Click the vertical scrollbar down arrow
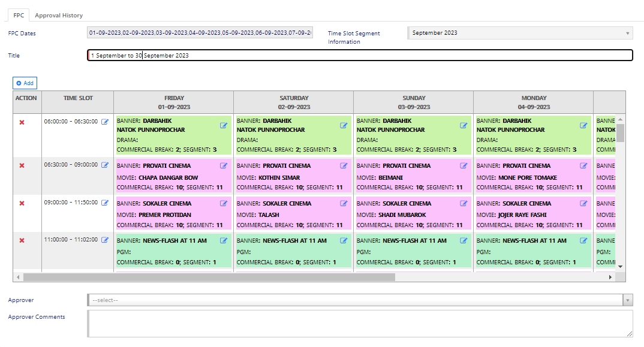 [621, 267]
